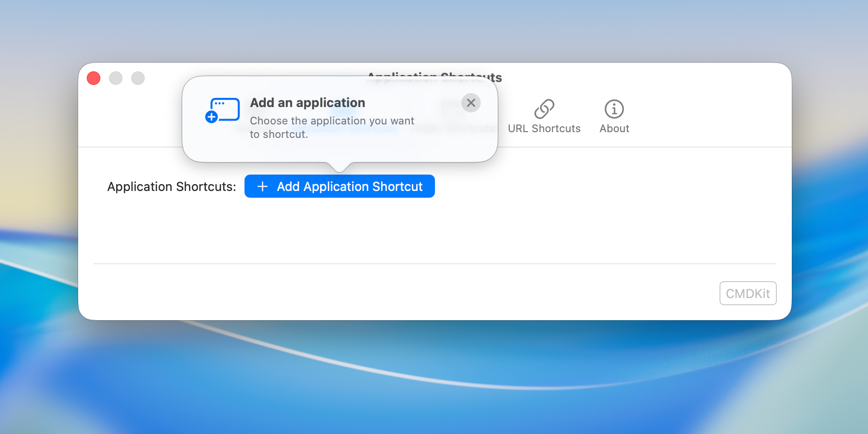Click the plus icon on the blue button

(x=262, y=186)
